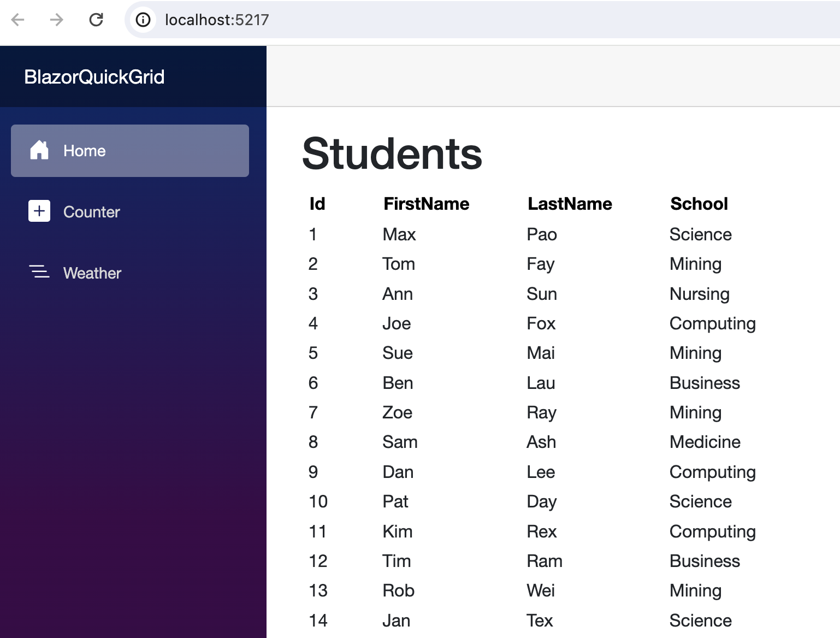This screenshot has height=638, width=840.
Task: Click the first name Rob
Action: click(x=398, y=590)
